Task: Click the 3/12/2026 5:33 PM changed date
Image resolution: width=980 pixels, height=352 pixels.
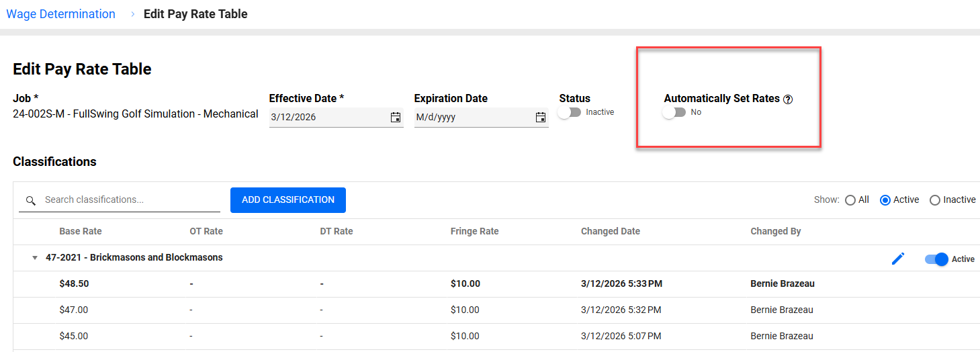Action: [622, 284]
